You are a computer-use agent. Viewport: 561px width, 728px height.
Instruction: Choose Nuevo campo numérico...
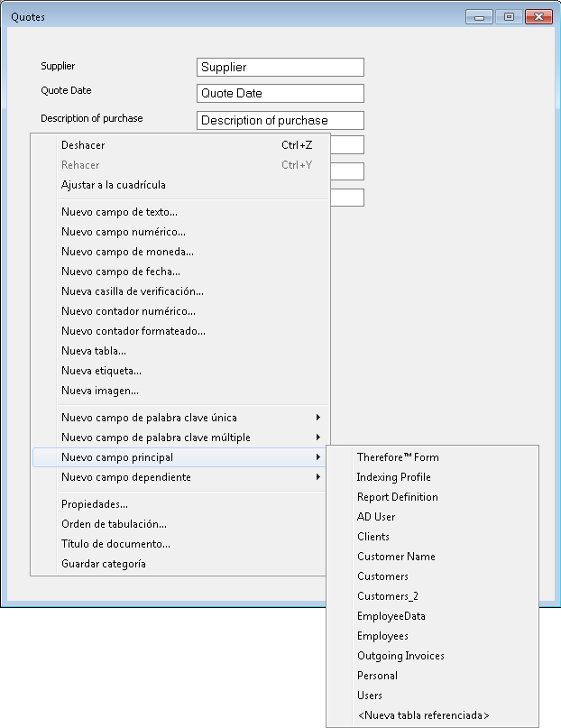[181, 232]
